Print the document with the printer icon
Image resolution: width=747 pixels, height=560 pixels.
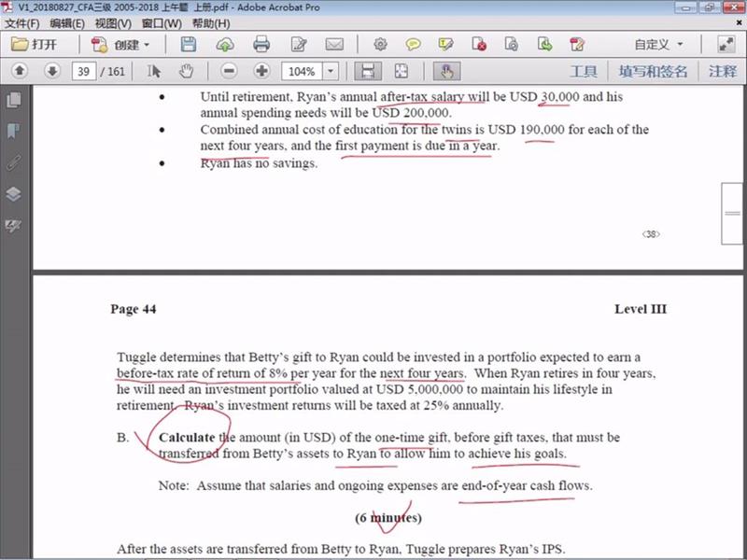point(261,44)
